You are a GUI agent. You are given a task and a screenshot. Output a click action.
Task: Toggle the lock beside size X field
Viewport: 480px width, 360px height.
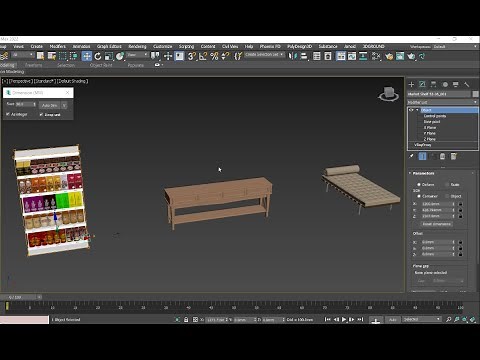(x=460, y=204)
